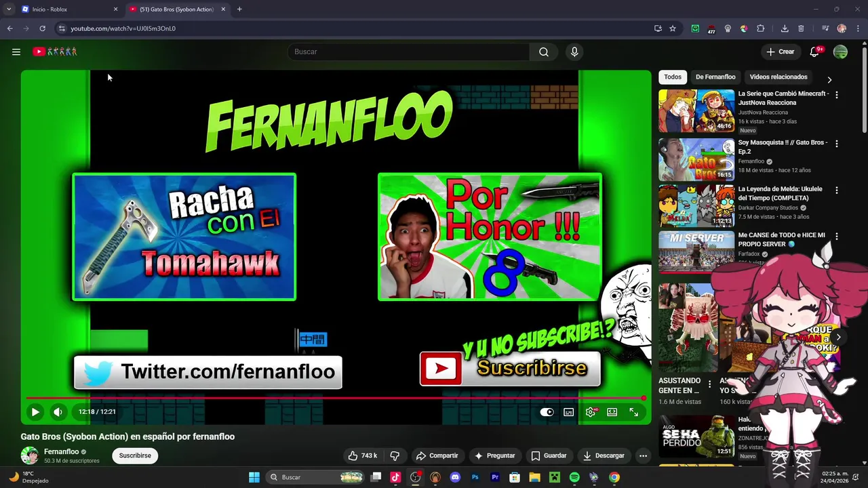Image resolution: width=868 pixels, height=488 pixels.
Task: Focus the YouTube Buscar search field
Action: click(x=409, y=52)
